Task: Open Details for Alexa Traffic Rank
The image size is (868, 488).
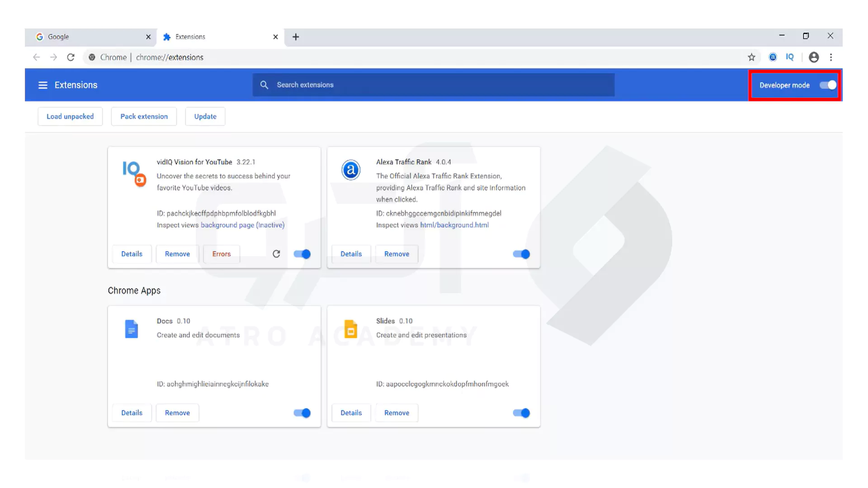Action: pos(351,254)
